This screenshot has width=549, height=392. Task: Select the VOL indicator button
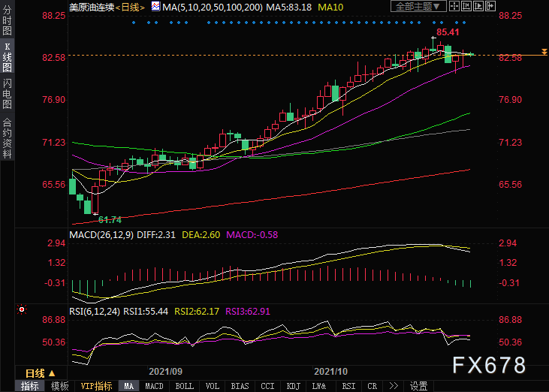[x=213, y=386]
